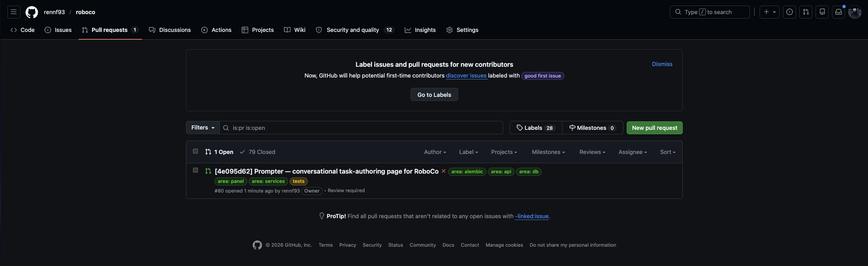
Task: Click the area: services label
Action: coord(268,181)
